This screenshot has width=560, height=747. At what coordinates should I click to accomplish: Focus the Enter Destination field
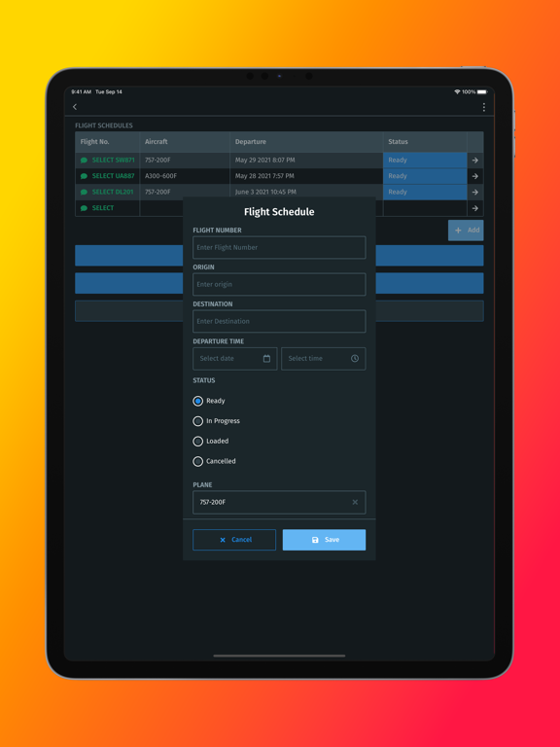(279, 321)
